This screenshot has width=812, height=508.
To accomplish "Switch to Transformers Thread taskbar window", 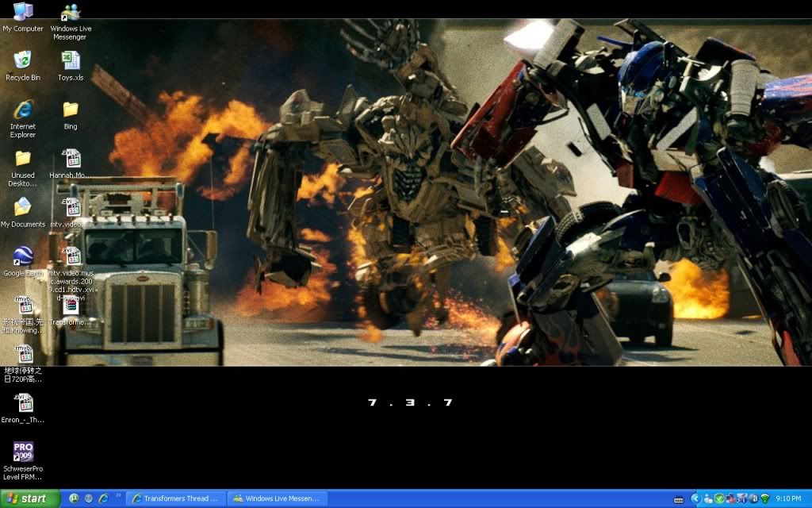I will coord(175,498).
